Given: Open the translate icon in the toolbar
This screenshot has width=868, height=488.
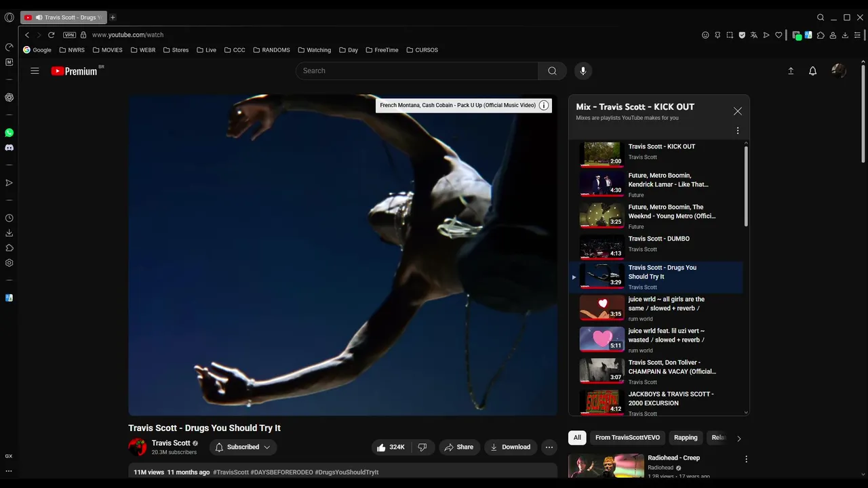Looking at the screenshot, I should click(x=754, y=35).
